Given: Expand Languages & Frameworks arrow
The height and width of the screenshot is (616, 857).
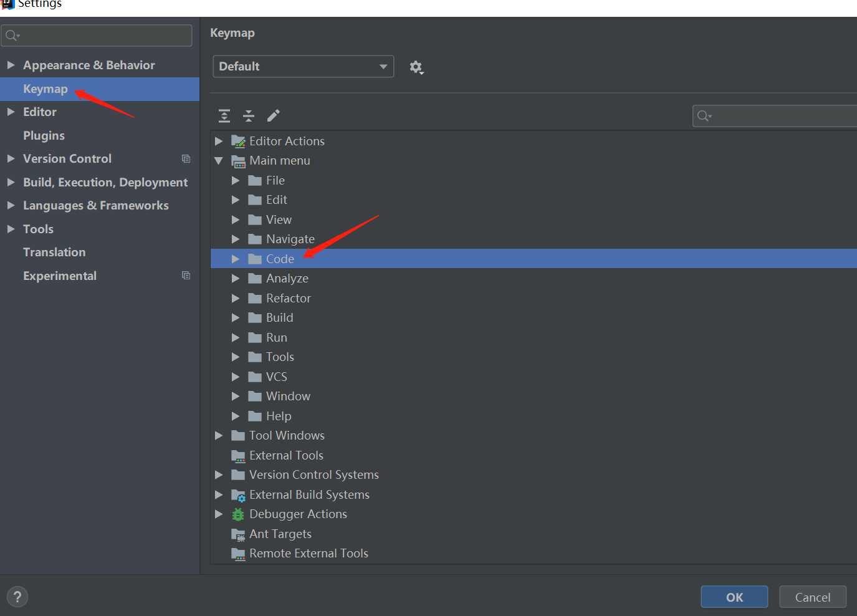Looking at the screenshot, I should [x=11, y=205].
